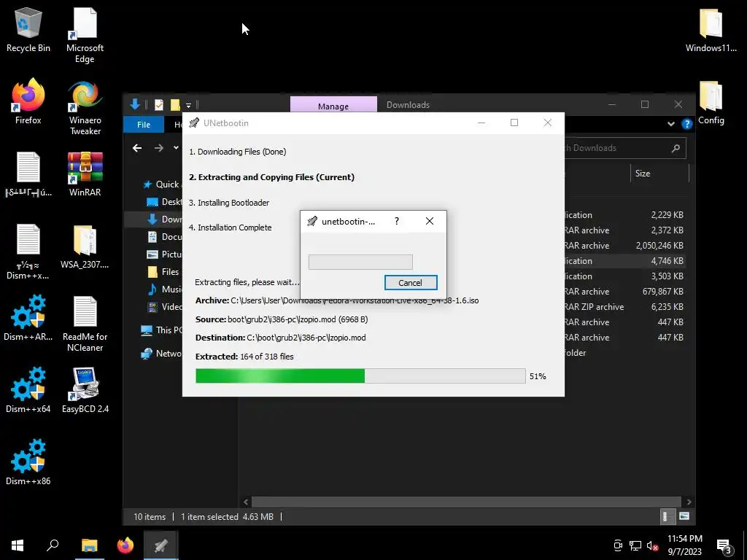
Task: Launch the Dism++x86 desktop icon
Action: 28,462
